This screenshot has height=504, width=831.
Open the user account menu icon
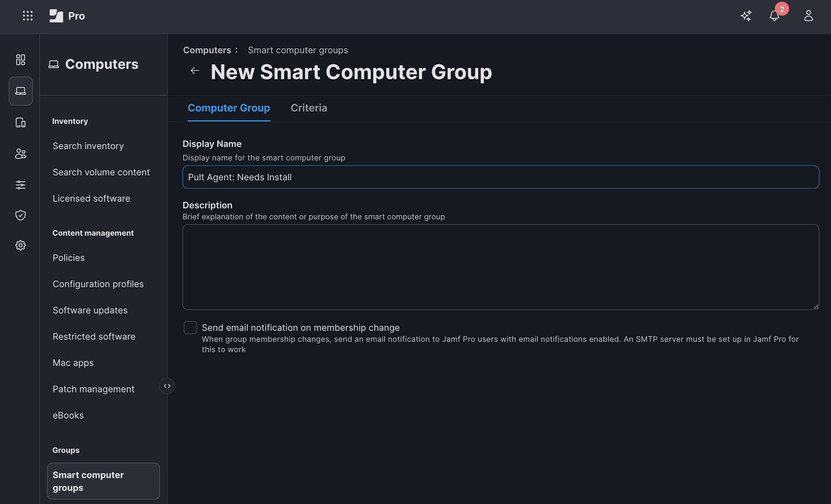[x=809, y=16]
